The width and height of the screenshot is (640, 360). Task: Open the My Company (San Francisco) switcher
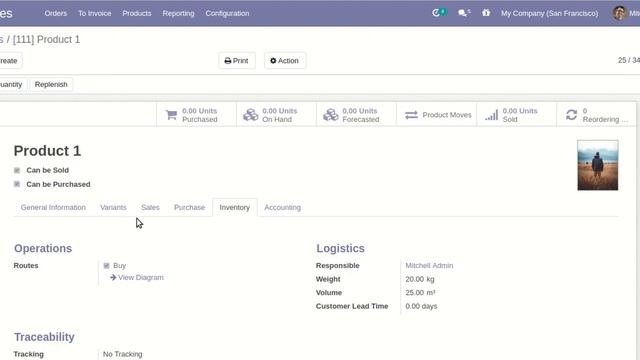(549, 13)
